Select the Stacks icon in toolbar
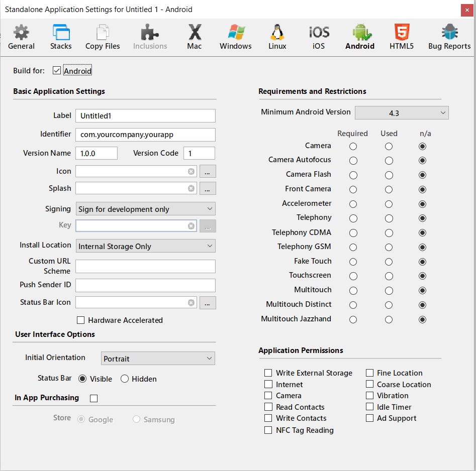Screen dimensions: 476x471 tap(61, 33)
